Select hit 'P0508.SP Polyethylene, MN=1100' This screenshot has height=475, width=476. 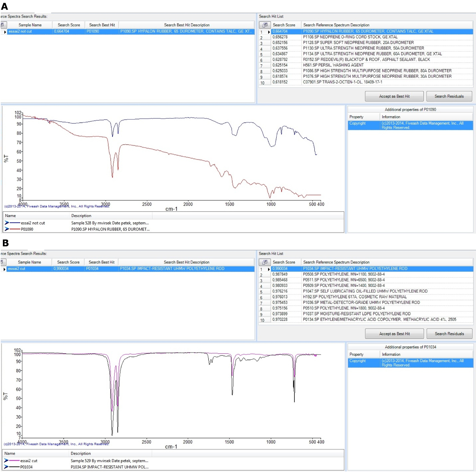[x=344, y=274]
